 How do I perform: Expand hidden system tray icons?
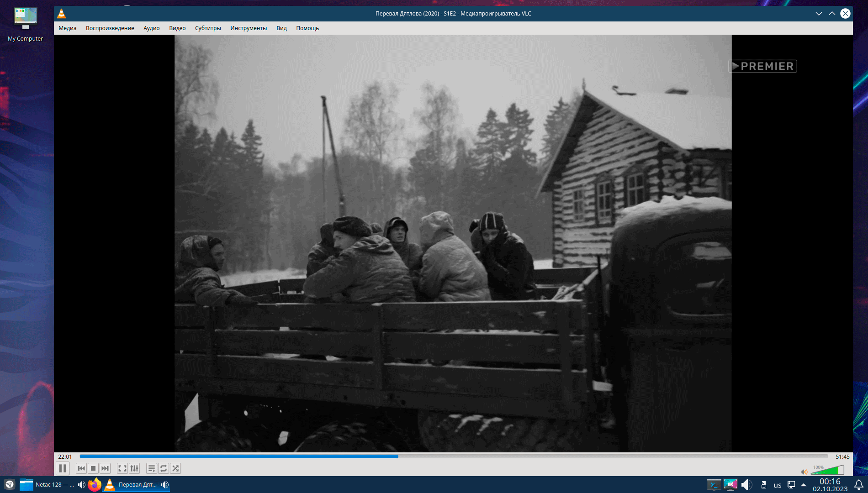[x=804, y=485]
